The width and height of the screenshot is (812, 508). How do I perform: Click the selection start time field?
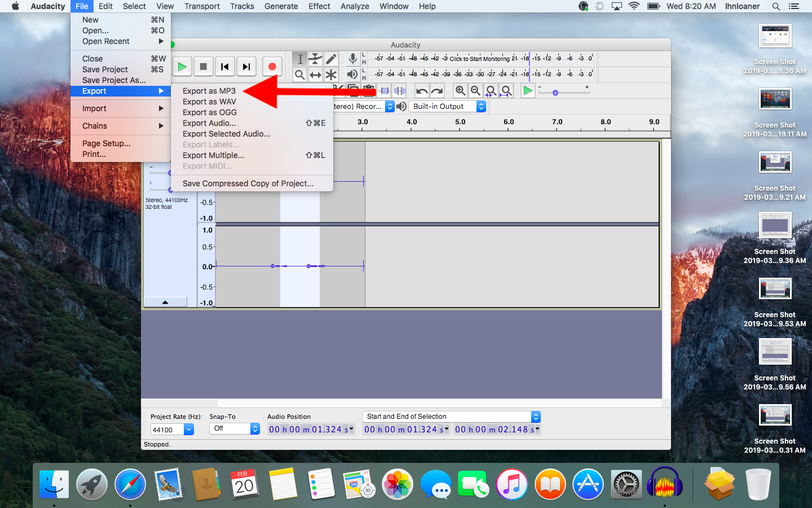(x=407, y=430)
